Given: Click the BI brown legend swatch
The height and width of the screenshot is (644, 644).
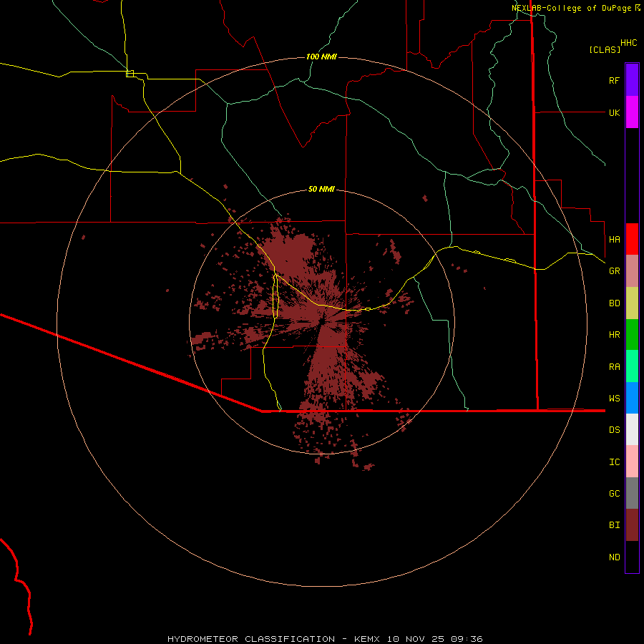Looking at the screenshot, I should coord(632,525).
